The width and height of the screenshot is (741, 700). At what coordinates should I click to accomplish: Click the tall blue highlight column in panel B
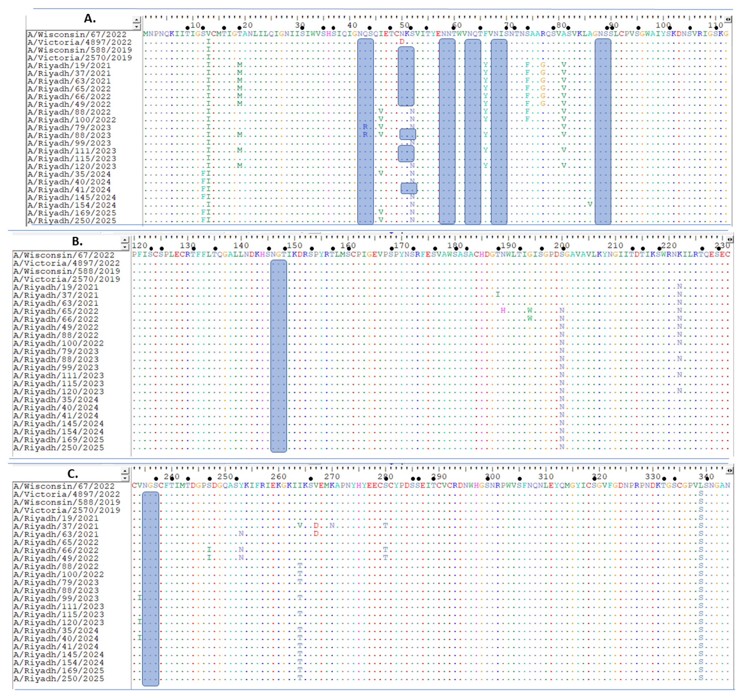point(279,356)
